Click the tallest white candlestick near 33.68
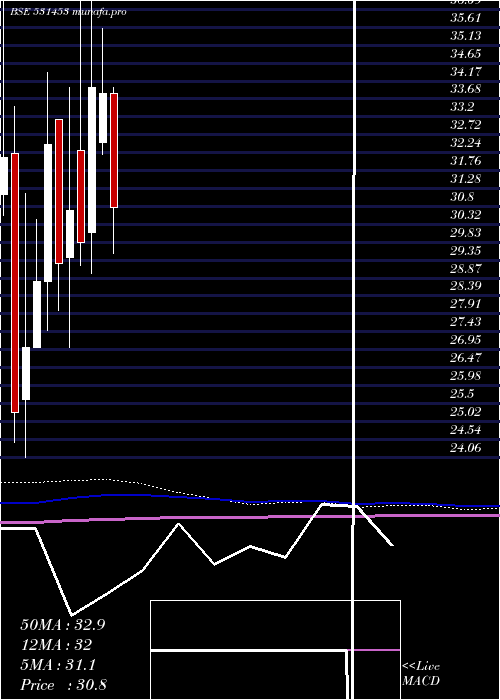Viewport: 500px width, 700px height. click(x=92, y=160)
